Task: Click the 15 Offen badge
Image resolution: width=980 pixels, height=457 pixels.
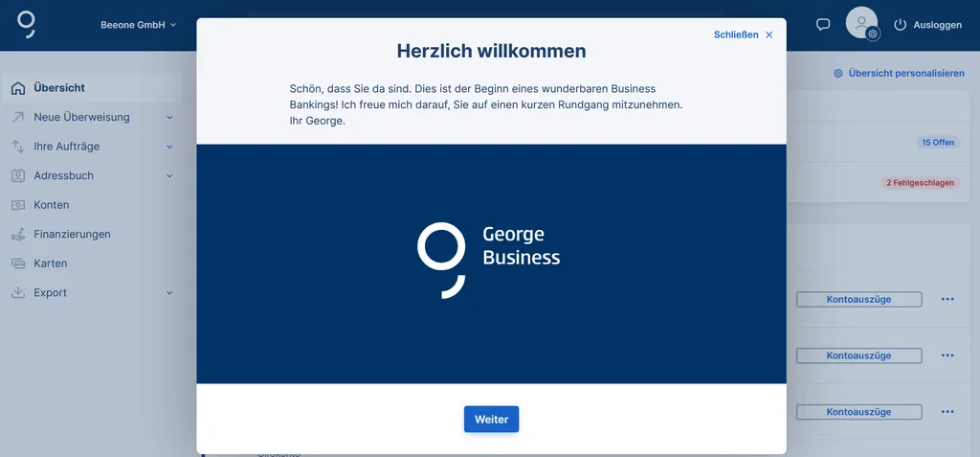Action: click(938, 142)
